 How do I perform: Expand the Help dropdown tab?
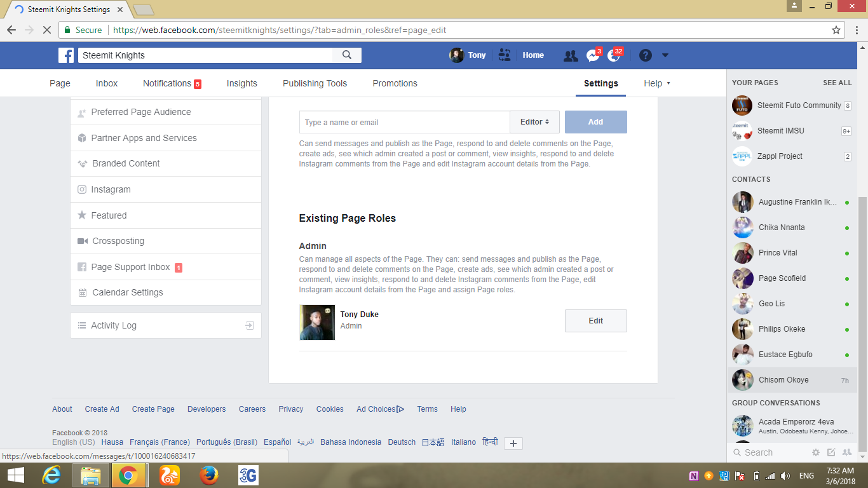[x=657, y=83]
